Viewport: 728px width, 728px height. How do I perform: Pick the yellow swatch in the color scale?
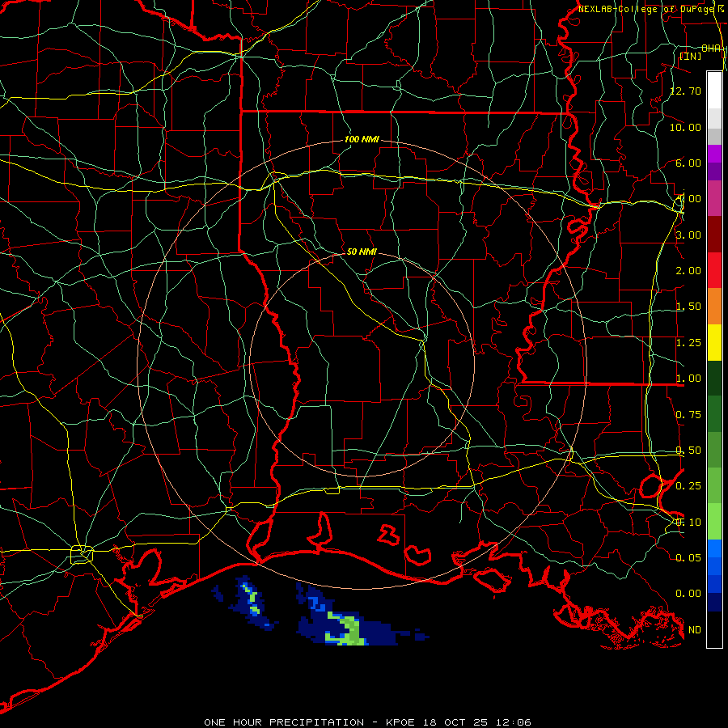tap(714, 342)
